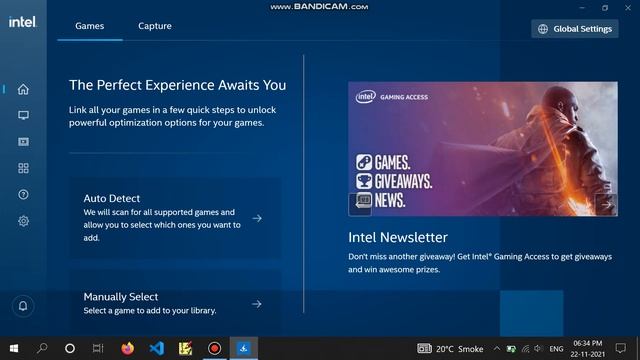640x360 pixels.
Task: Open the volume speaker tray icon
Action: pos(538,349)
